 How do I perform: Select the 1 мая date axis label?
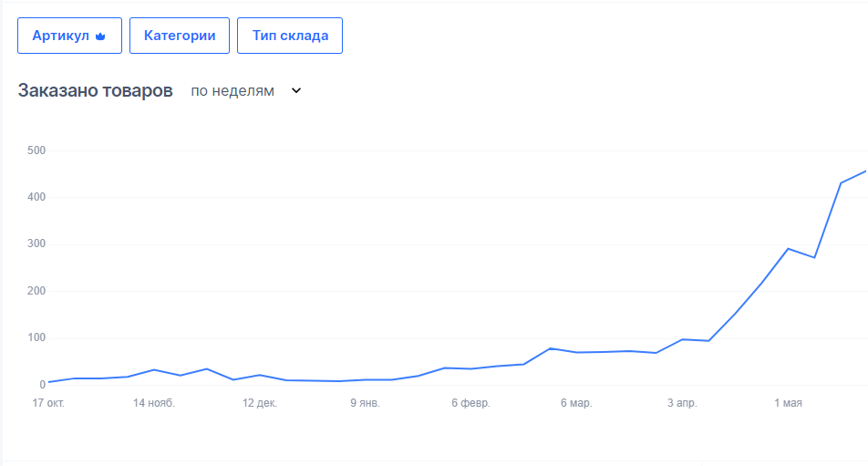click(789, 403)
